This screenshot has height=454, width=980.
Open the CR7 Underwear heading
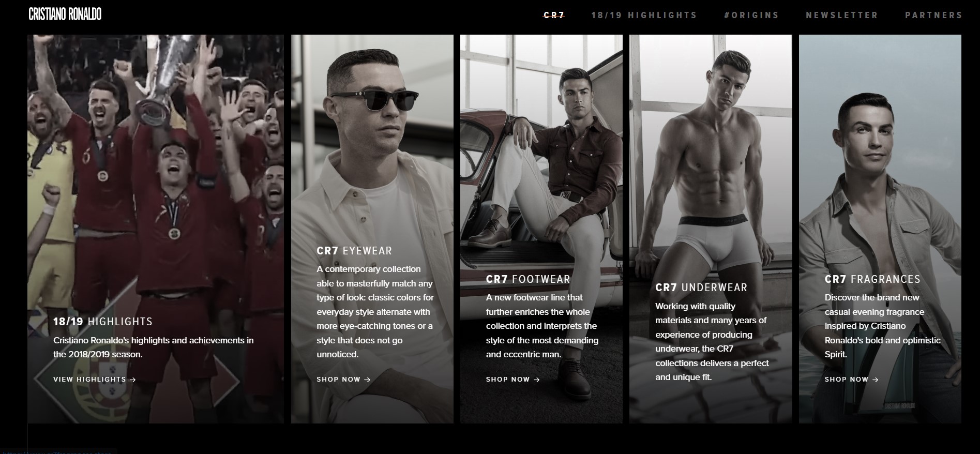coord(701,287)
